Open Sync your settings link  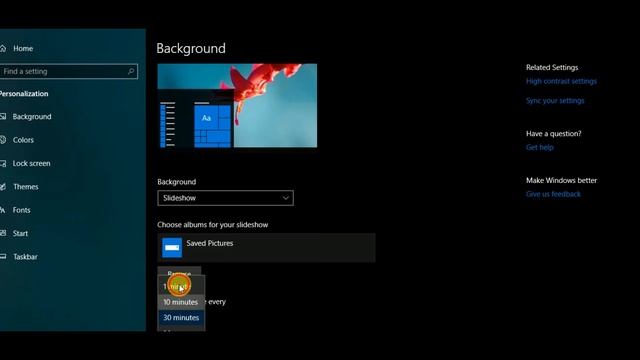tap(555, 100)
